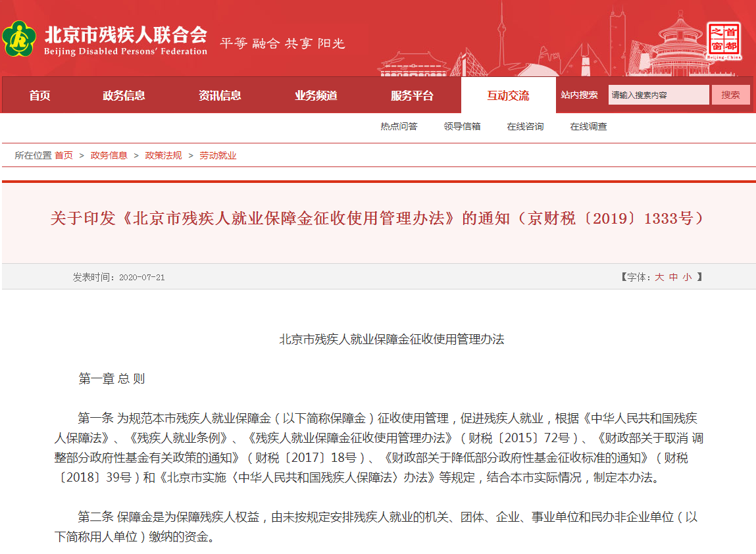Open the 领导信箱 submenu link
This screenshot has width=756, height=554.
click(462, 126)
